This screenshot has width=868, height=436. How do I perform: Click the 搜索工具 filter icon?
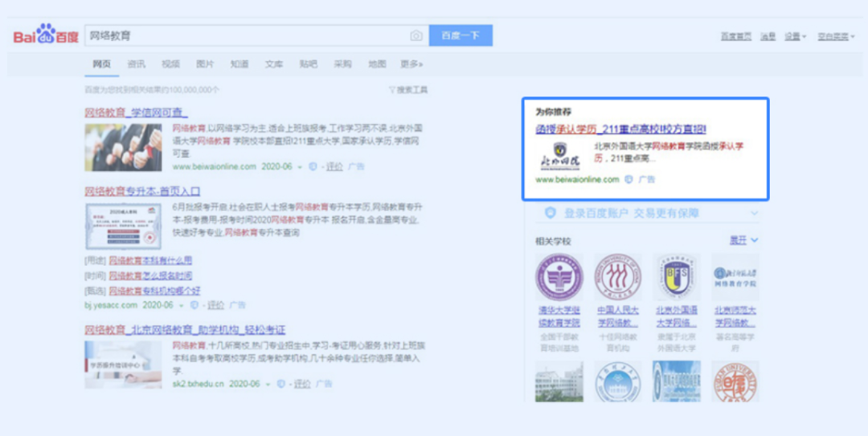pos(392,90)
